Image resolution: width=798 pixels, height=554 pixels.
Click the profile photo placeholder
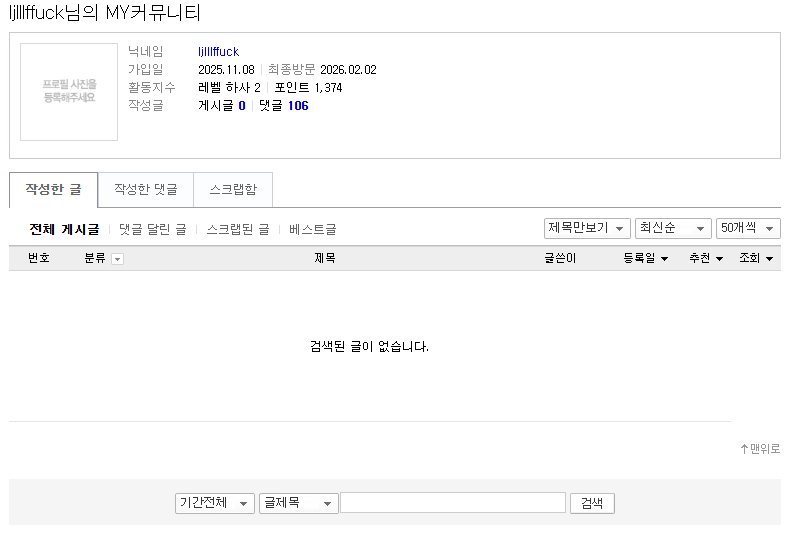click(x=69, y=92)
